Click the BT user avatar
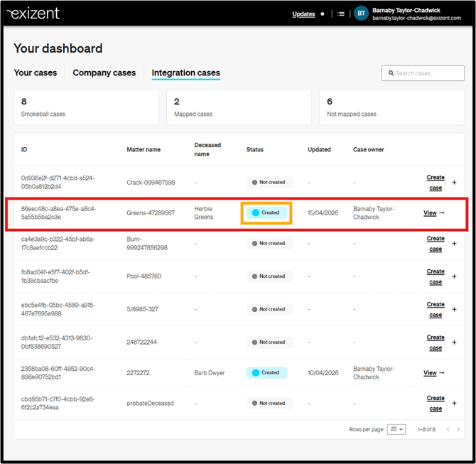The image size is (476, 464). pos(362,14)
